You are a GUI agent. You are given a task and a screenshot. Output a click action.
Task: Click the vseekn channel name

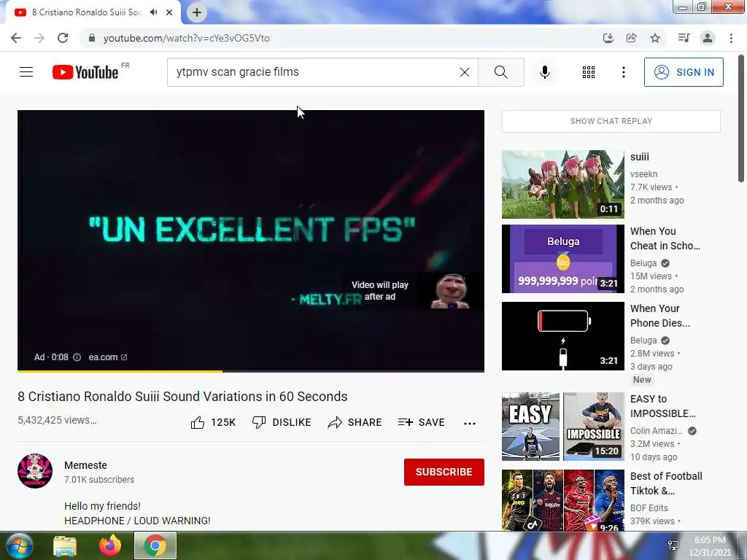[643, 174]
